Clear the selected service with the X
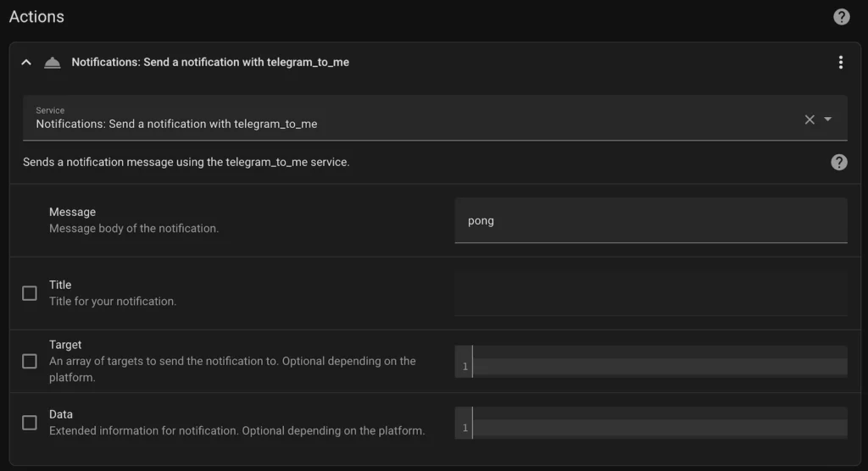 click(x=810, y=119)
